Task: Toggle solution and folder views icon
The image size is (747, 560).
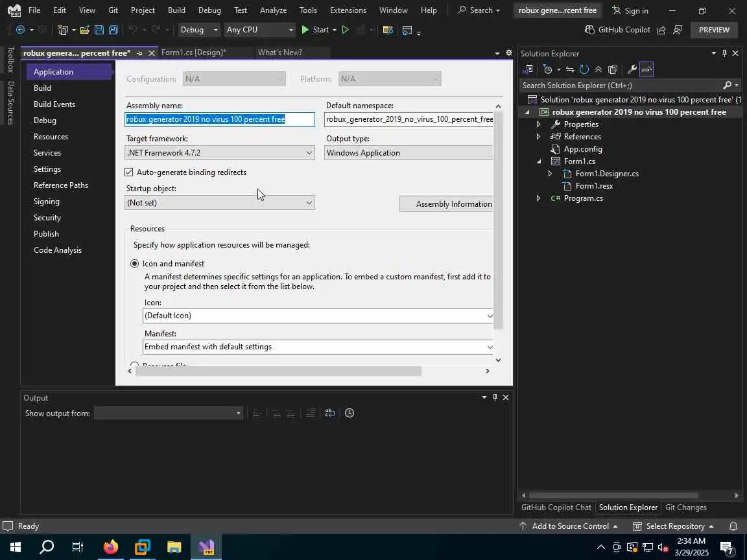Action: pyautogui.click(x=528, y=69)
